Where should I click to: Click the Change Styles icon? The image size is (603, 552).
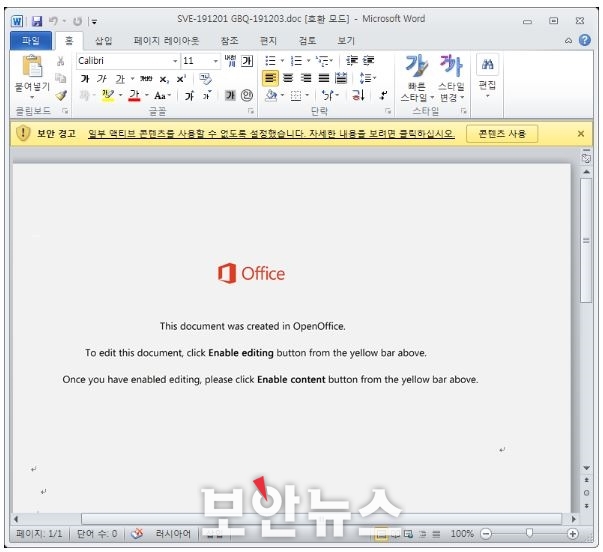451,66
